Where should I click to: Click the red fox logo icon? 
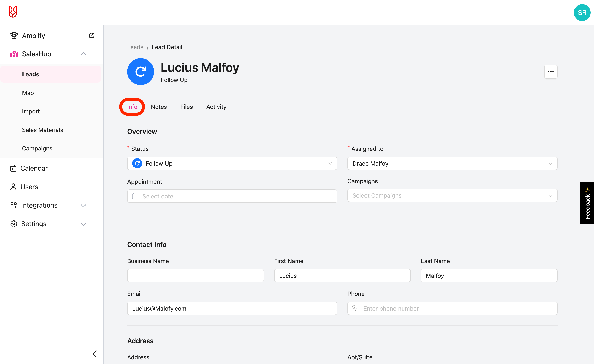[x=13, y=12]
